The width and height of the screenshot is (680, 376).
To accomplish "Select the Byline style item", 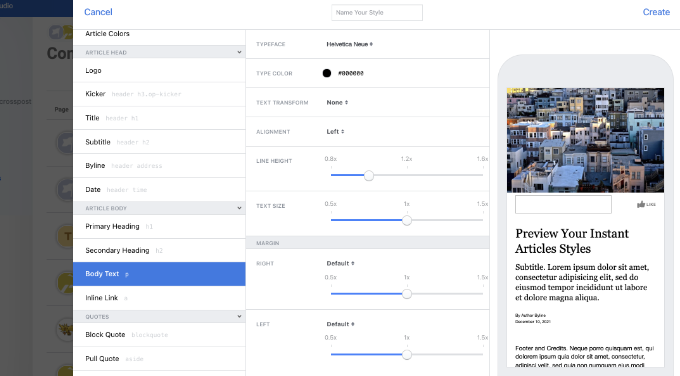I will coord(159,166).
